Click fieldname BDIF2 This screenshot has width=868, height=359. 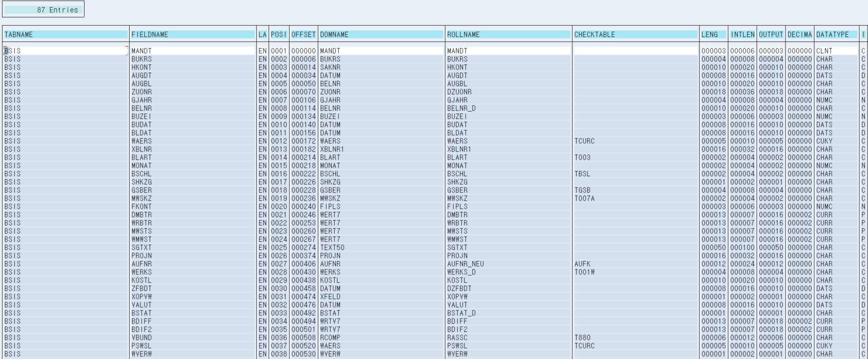pos(142,329)
